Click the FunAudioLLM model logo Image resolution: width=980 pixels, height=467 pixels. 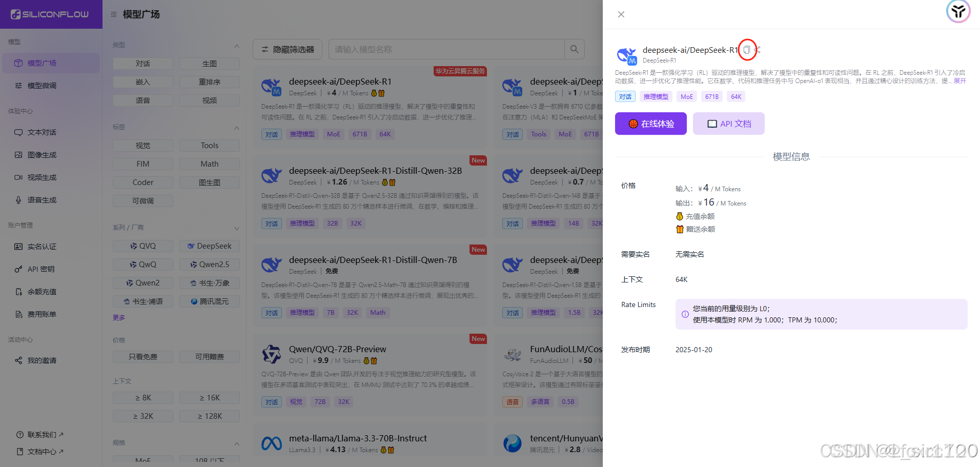point(513,354)
